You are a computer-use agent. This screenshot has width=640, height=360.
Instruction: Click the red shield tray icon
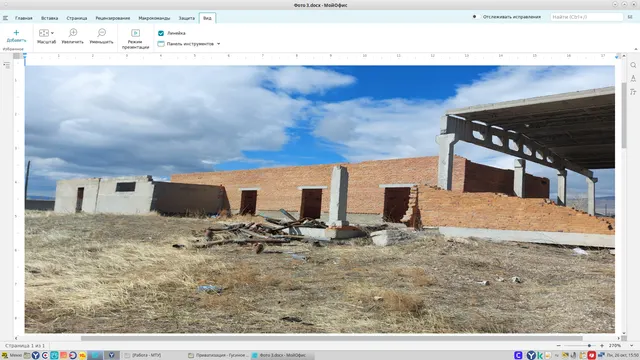tap(591, 355)
